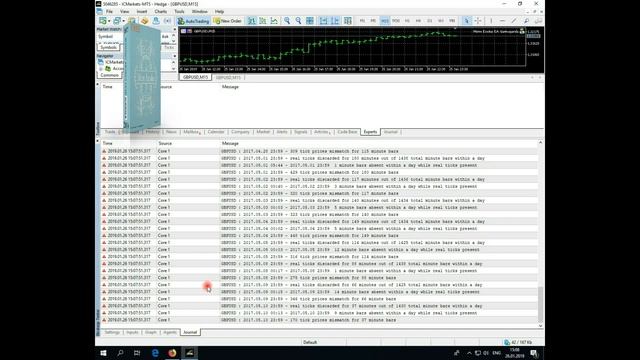The image size is (640, 360).
Task: Switch chart to bar chart view
Action: [252, 21]
